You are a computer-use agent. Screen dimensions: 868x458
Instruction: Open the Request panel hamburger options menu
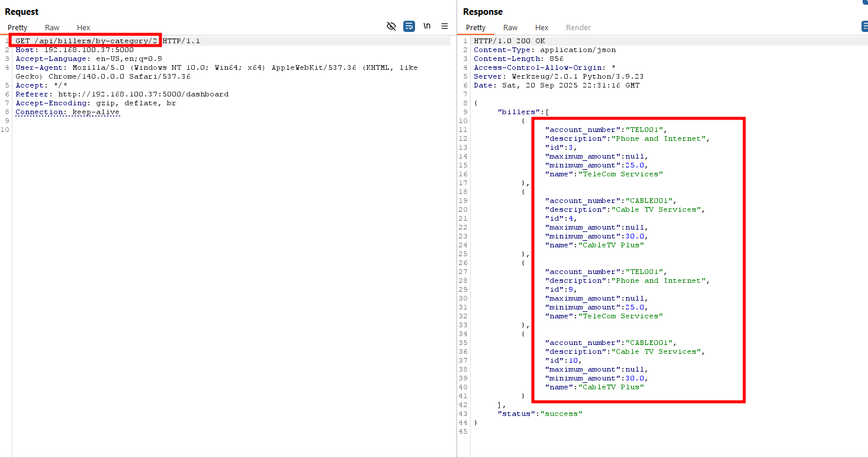click(x=445, y=27)
